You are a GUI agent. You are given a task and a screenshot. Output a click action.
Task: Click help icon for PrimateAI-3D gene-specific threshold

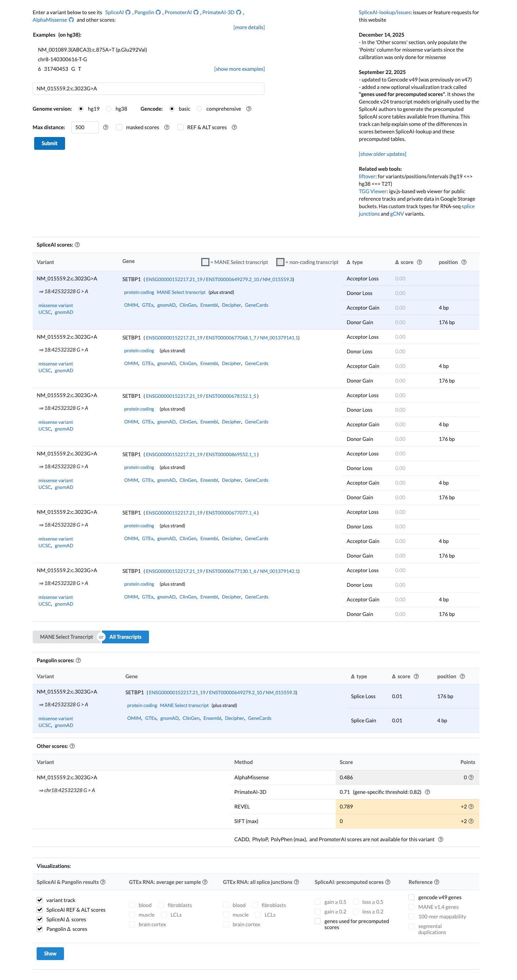tap(427, 792)
